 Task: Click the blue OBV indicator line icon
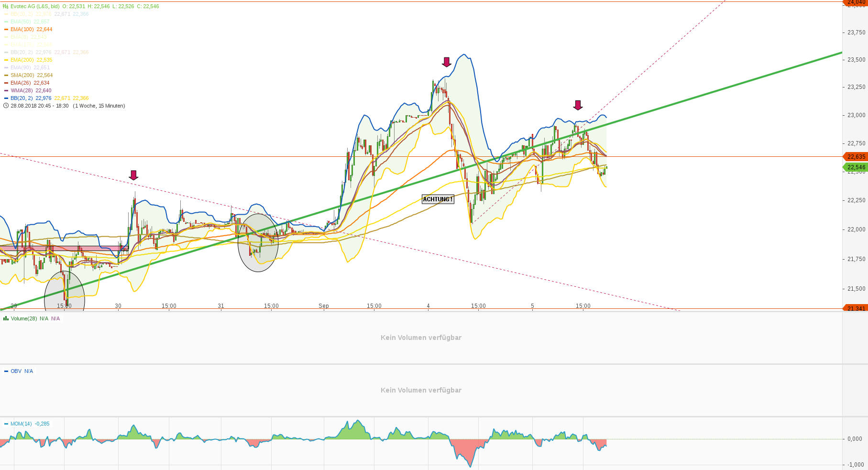coord(5,371)
